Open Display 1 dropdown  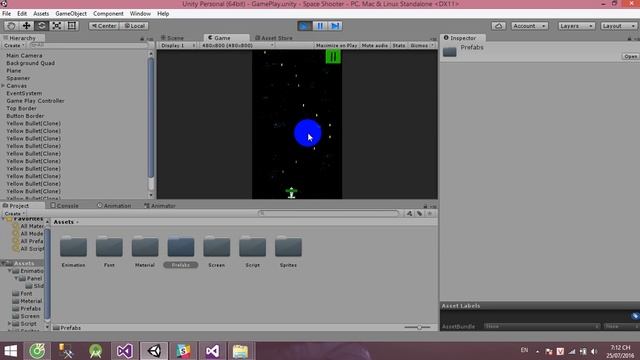pyautogui.click(x=178, y=45)
